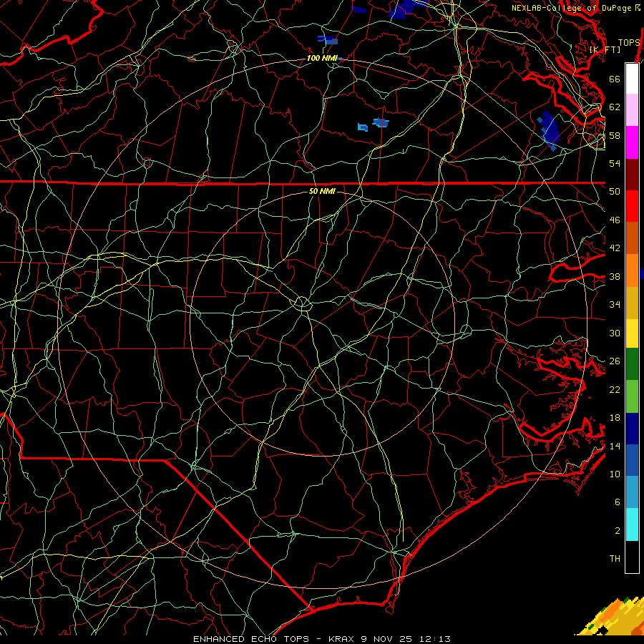Viewport: 644px width, 644px height.
Task: Click the "50 NMI" range ring label
Action: coord(322,191)
